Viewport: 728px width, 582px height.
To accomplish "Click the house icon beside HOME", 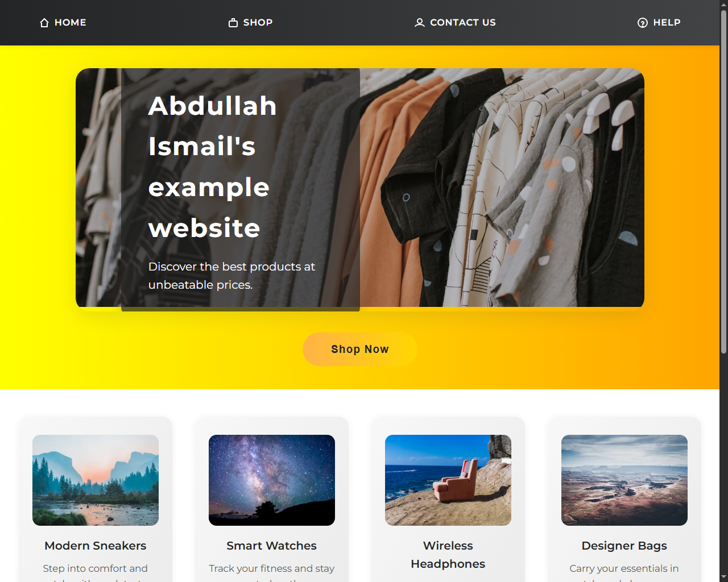I will coord(44,23).
